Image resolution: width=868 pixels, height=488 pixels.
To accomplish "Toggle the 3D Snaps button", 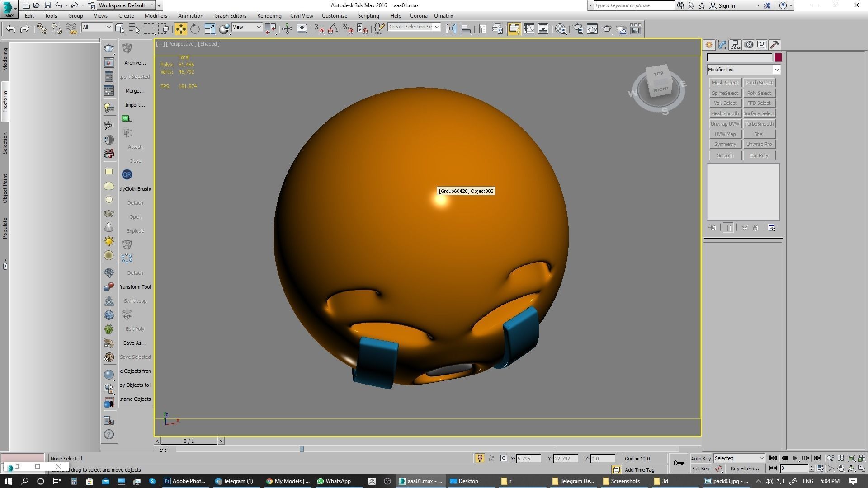I will point(319,29).
